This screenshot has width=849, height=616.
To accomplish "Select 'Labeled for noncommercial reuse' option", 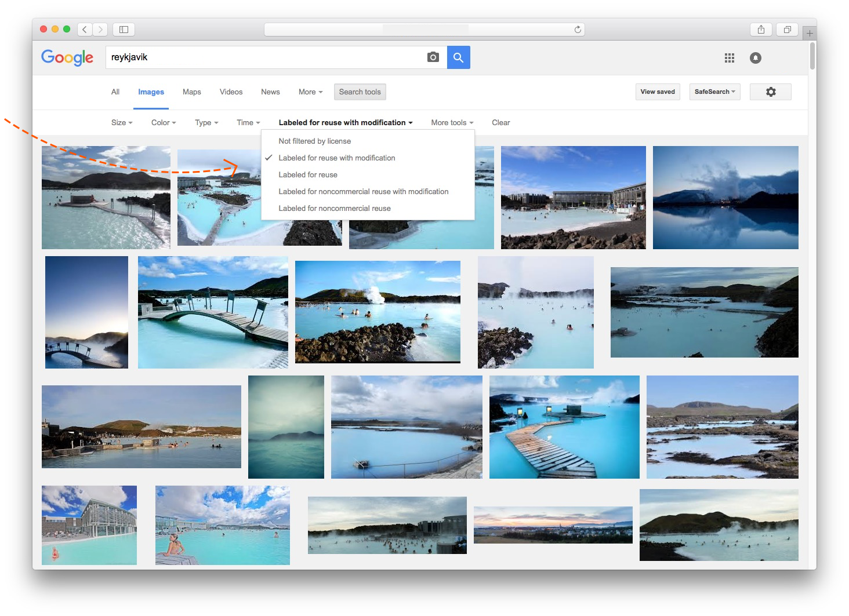I will tap(334, 209).
